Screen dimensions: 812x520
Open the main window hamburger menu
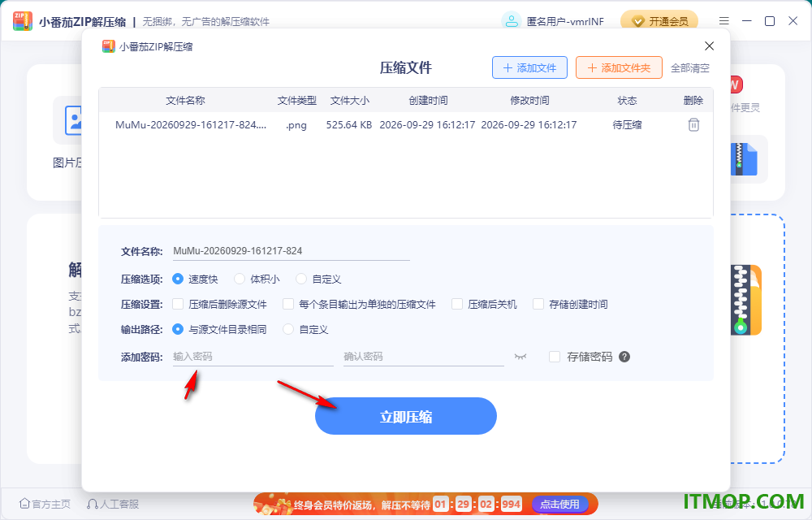[724, 20]
